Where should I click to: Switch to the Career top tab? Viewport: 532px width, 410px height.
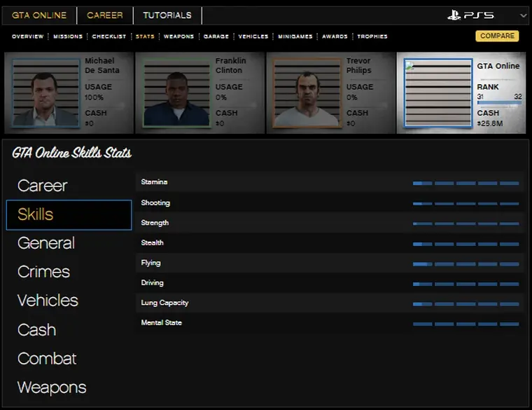point(105,15)
